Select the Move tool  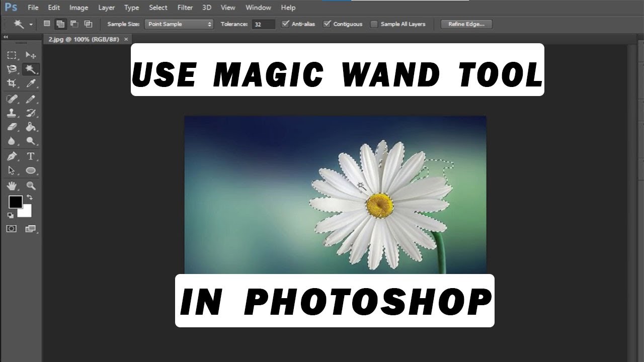point(31,55)
